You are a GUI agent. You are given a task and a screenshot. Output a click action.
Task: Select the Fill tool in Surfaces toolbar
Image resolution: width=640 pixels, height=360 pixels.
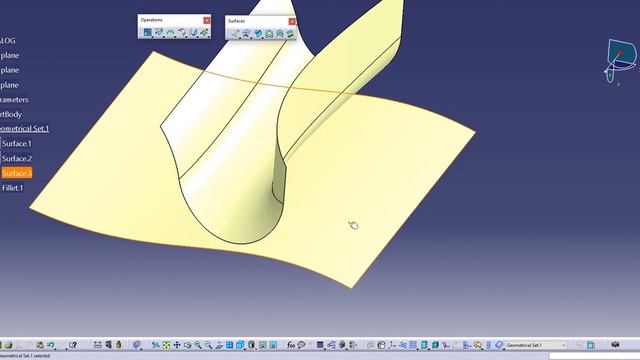269,34
